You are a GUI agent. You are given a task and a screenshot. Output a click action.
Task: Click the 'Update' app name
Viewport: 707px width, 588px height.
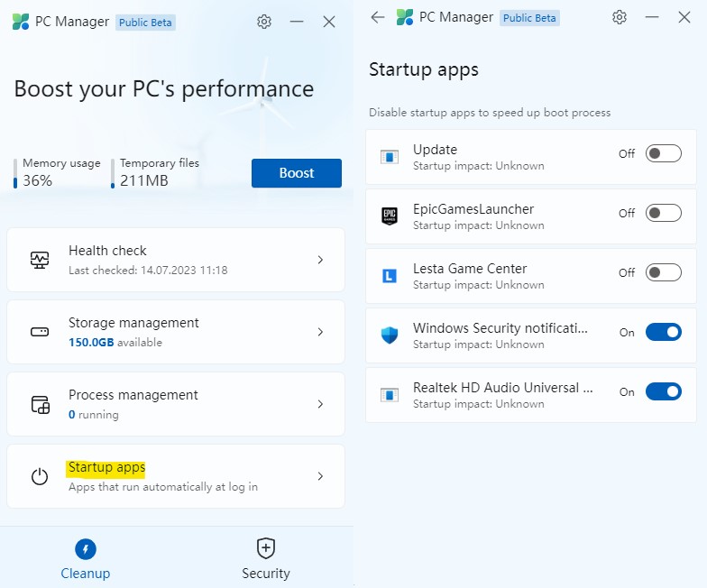coord(435,150)
